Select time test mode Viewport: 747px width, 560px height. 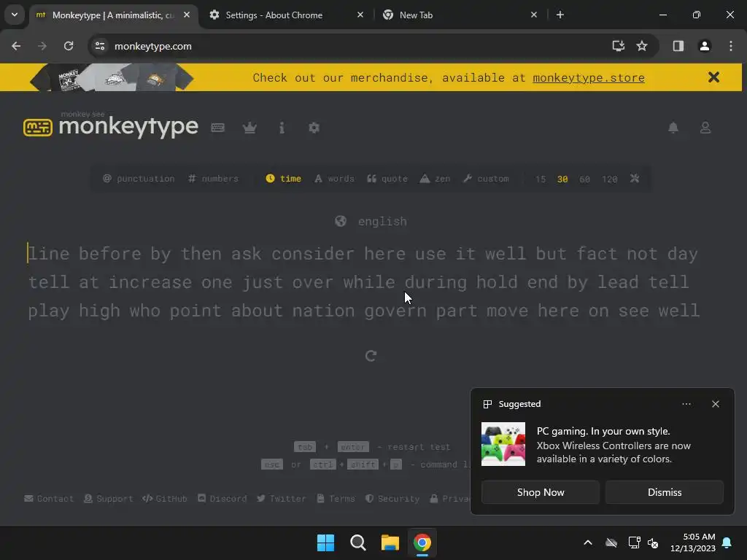[x=284, y=179]
